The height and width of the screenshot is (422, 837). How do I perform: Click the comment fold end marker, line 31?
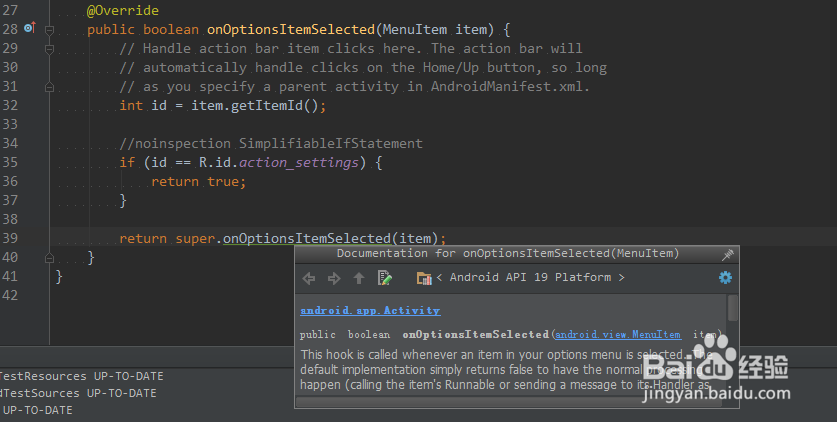49,87
